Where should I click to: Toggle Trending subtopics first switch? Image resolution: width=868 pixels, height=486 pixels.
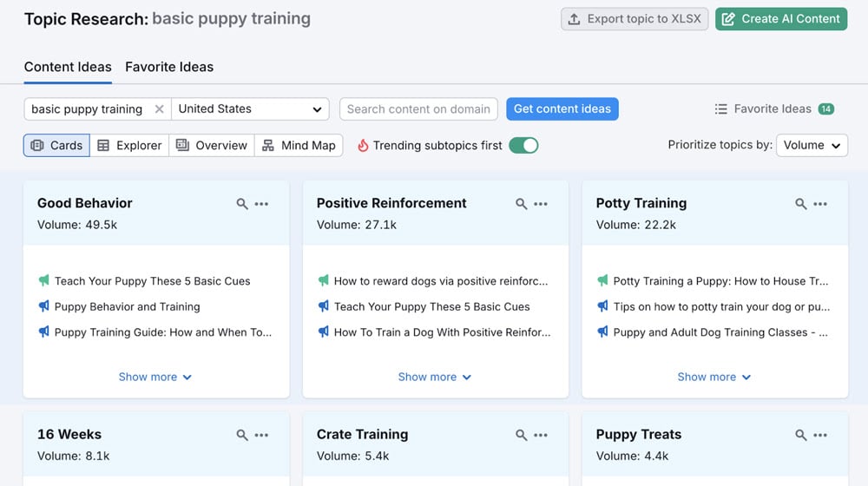(x=523, y=146)
